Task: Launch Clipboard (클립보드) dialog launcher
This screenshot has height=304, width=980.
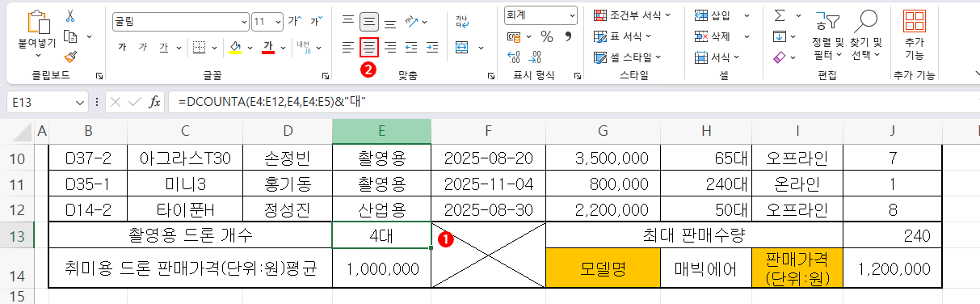Action: click(99, 76)
